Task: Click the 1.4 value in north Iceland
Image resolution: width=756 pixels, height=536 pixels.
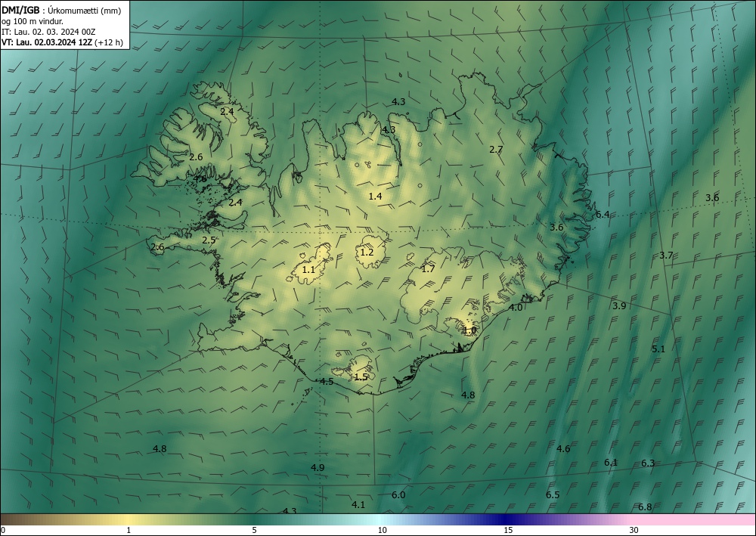Action: pos(375,196)
